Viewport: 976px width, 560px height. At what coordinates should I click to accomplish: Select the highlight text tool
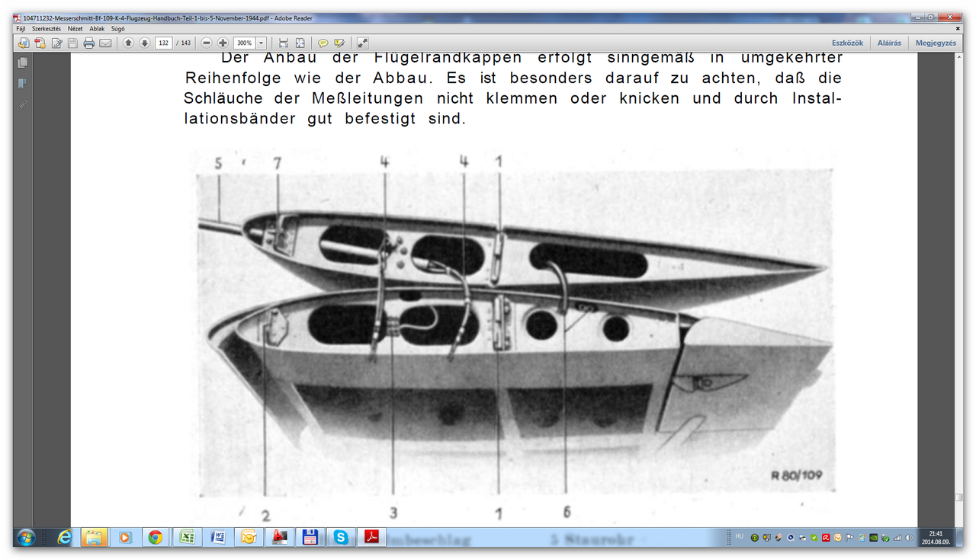point(339,43)
